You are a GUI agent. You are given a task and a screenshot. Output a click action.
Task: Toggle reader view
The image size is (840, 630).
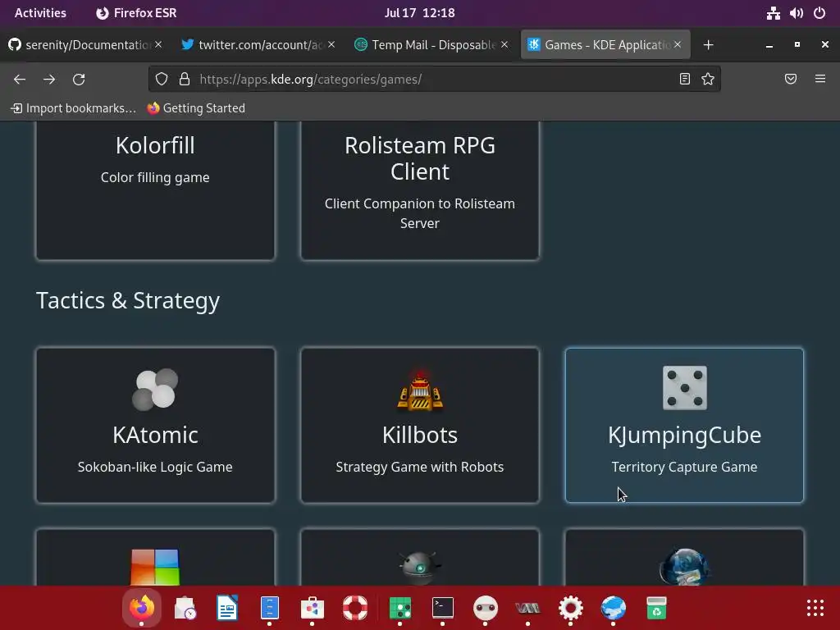685,80
